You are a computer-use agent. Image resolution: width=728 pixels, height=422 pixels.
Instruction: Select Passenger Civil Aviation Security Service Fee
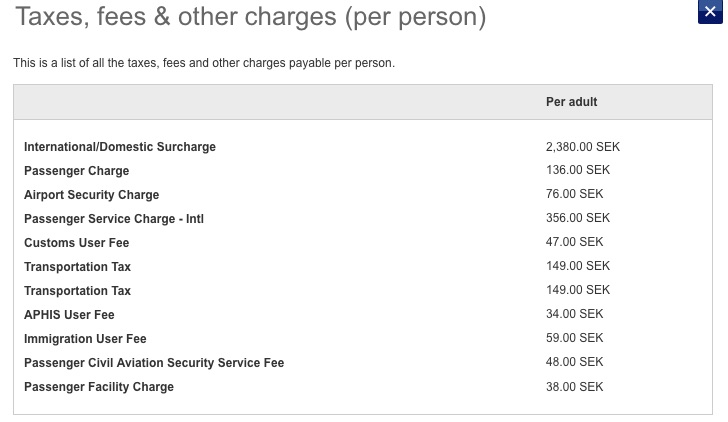tap(154, 363)
